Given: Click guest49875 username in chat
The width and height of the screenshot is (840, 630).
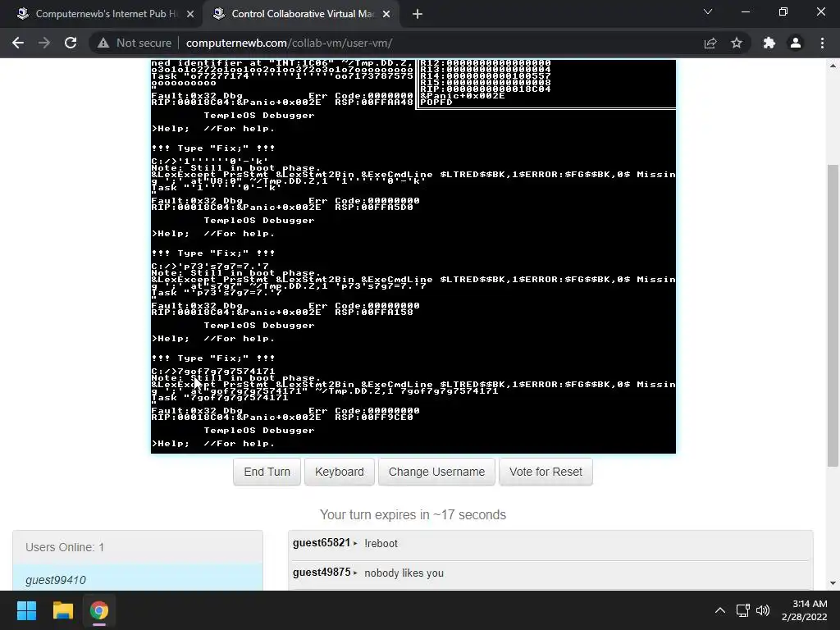Looking at the screenshot, I should [322, 572].
